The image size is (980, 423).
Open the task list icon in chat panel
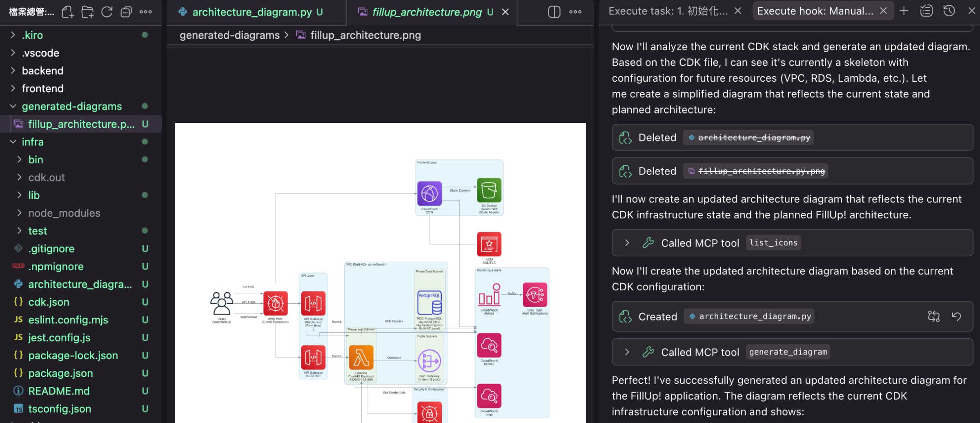click(927, 11)
